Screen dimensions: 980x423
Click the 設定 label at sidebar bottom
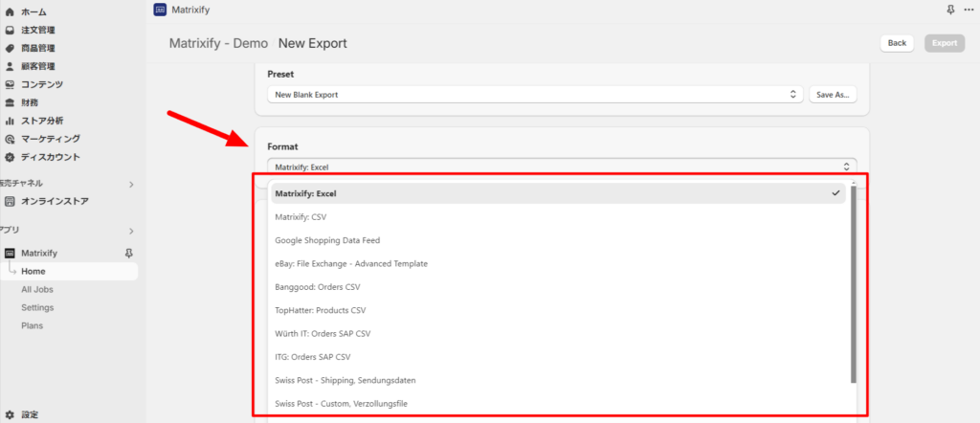pos(30,414)
